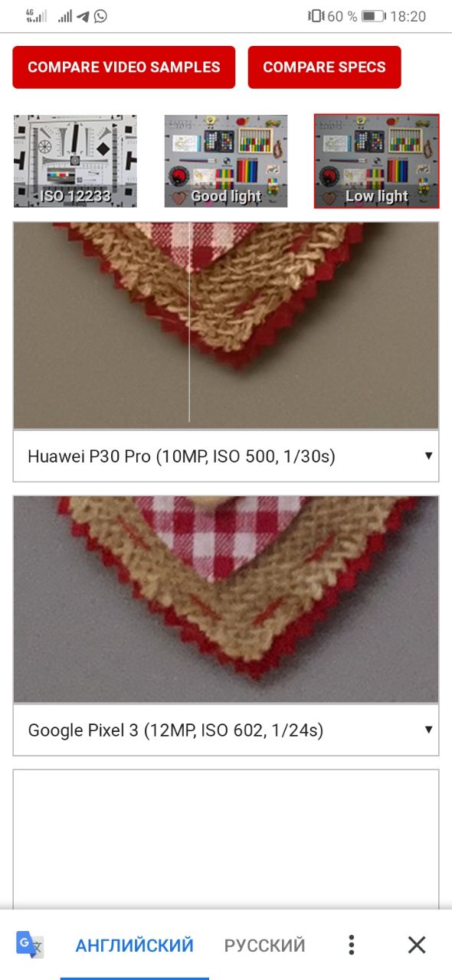Open translate bar three-dot options

[351, 945]
